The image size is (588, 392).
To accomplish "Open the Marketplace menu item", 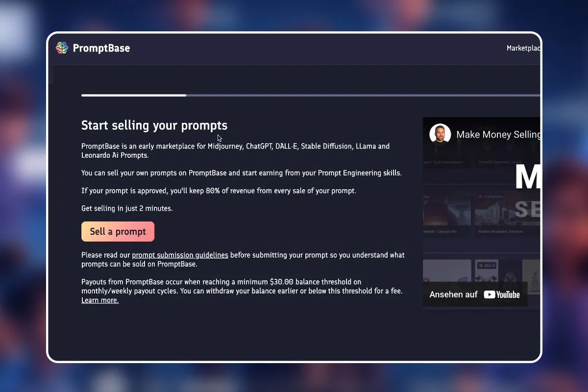I will point(523,48).
